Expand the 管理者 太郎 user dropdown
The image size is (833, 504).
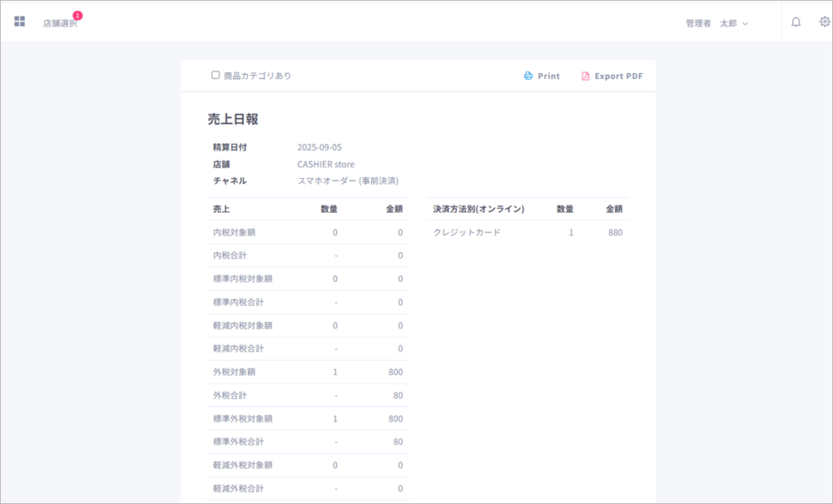click(x=717, y=24)
